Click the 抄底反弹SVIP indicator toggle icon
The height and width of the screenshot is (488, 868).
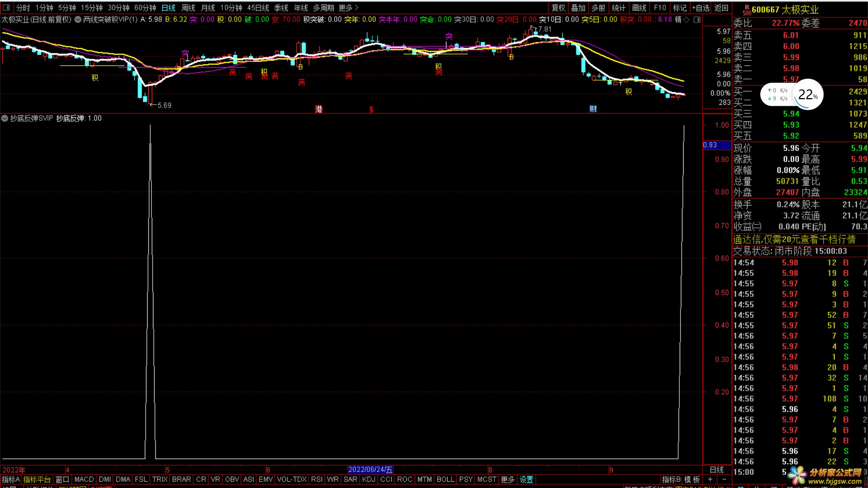pyautogui.click(x=5, y=118)
